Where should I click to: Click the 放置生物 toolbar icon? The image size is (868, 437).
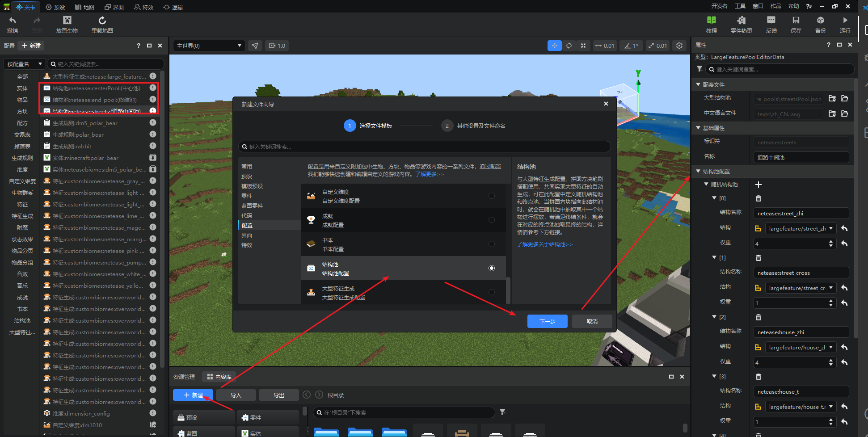[x=67, y=20]
